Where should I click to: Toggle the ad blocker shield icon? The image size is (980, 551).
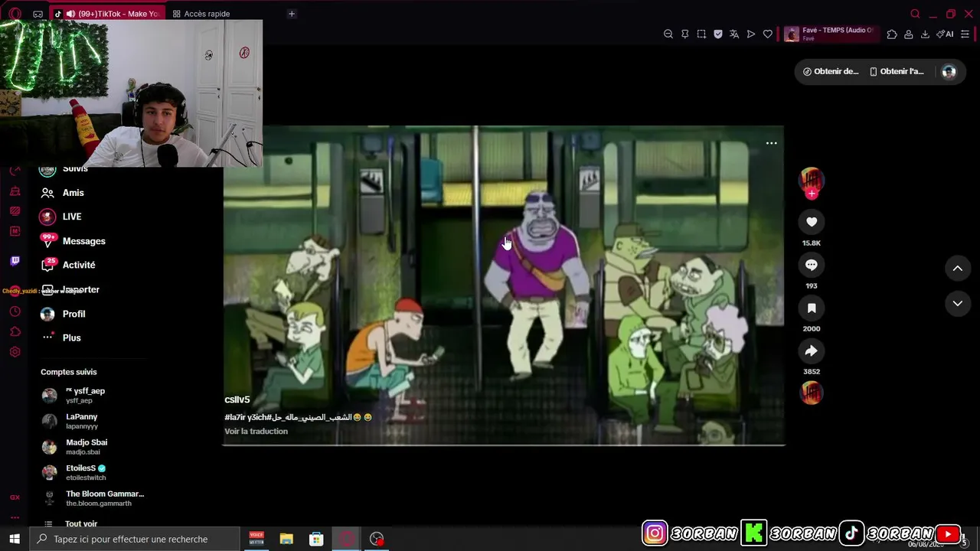718,34
